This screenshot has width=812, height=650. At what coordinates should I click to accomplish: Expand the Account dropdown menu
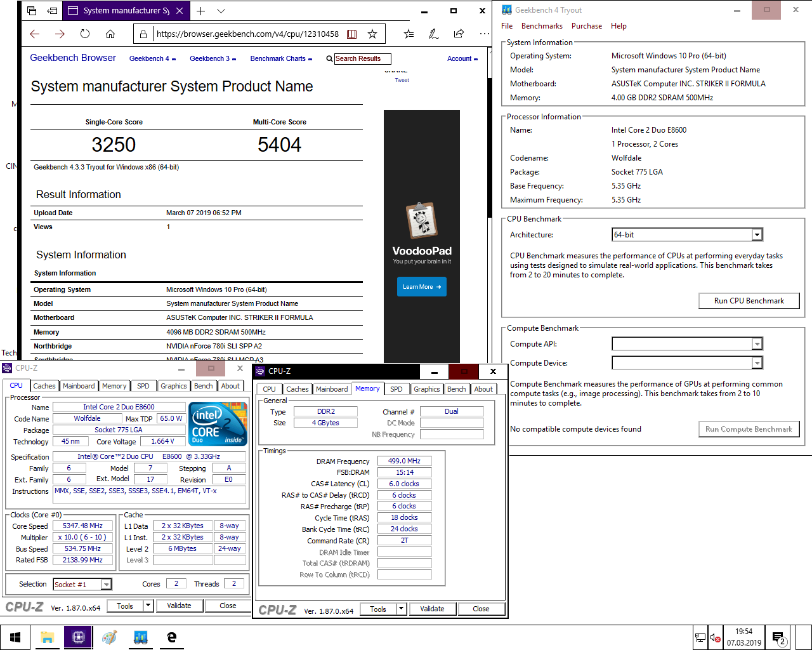coord(462,58)
